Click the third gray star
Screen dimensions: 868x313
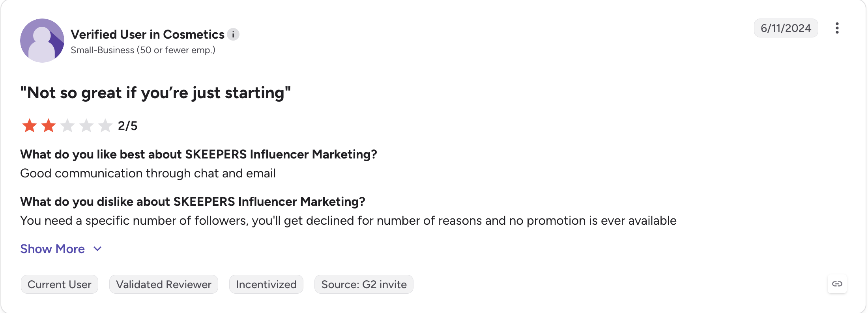coord(67,126)
